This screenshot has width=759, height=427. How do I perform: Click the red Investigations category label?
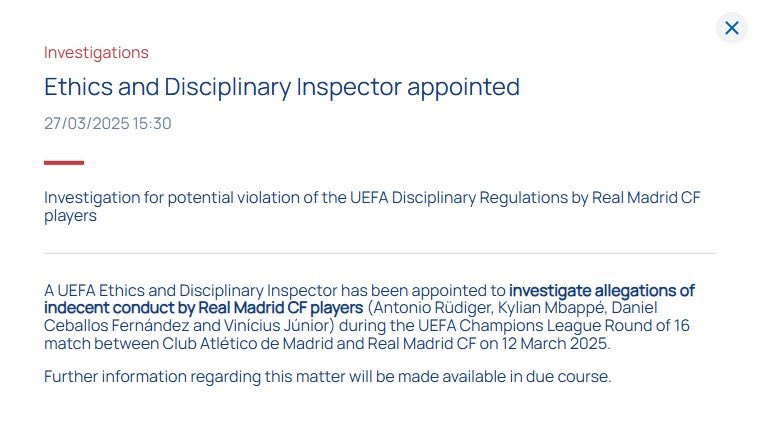pos(96,53)
